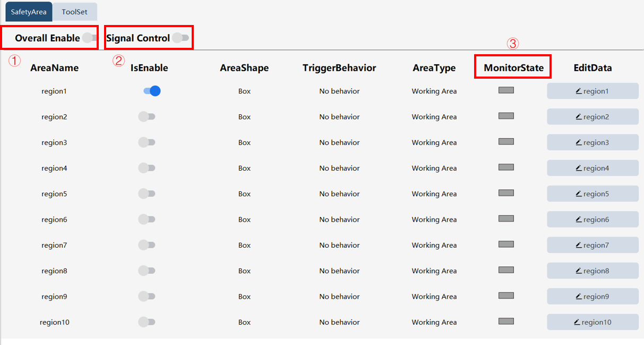Click region1's No behavior cell

339,91
